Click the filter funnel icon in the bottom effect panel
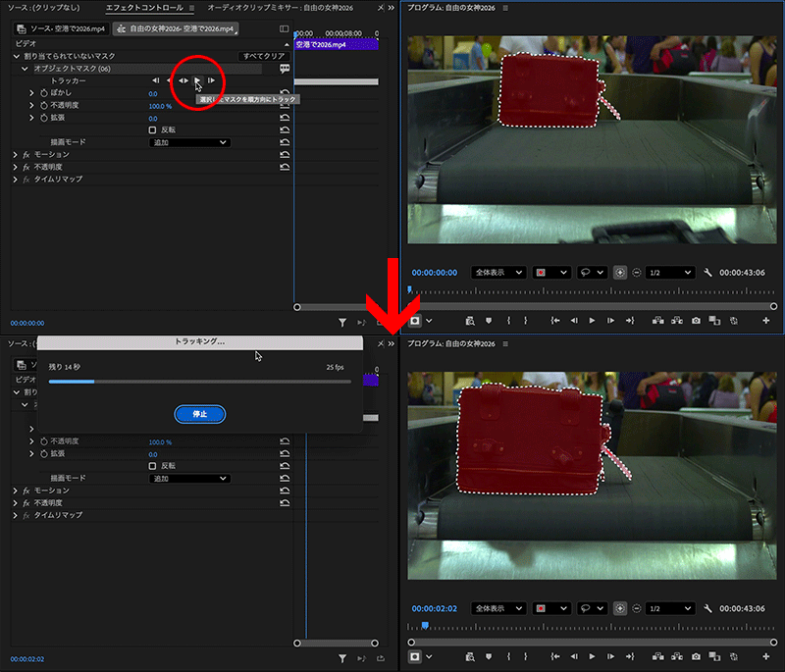Viewport: 785px width, 672px height. pos(342,658)
